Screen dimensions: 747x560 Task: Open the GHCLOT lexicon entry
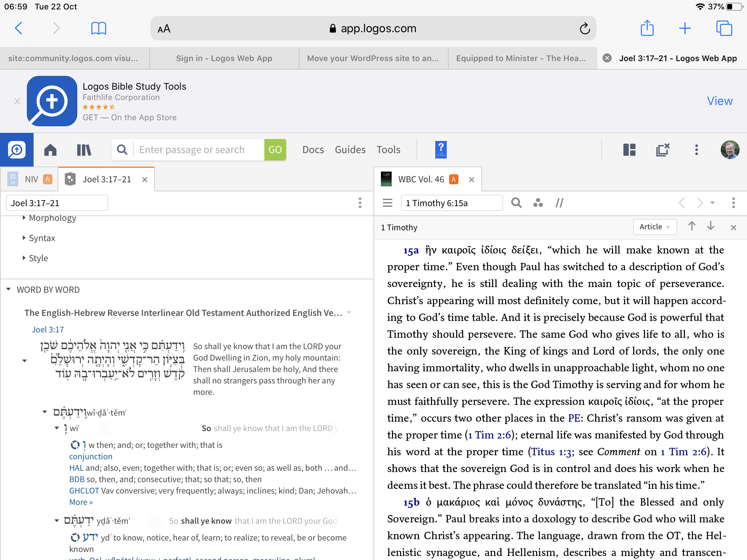pos(84,491)
